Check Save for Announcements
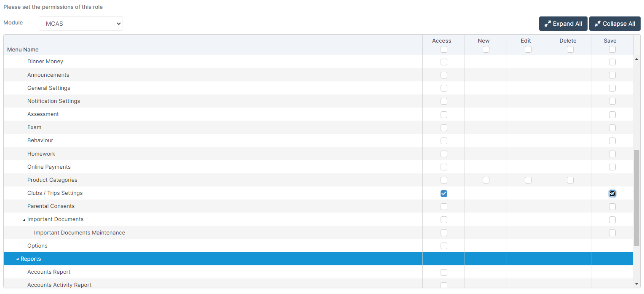 [612, 75]
